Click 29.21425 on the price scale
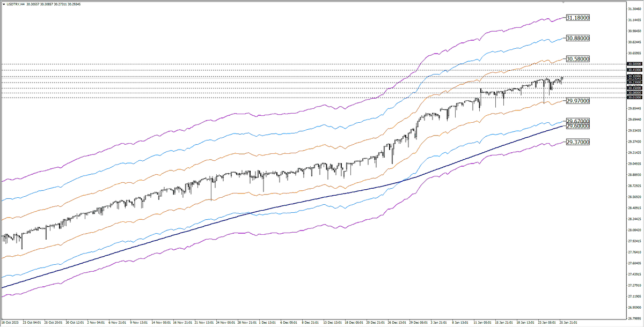This screenshot has width=644, height=327. tap(635, 152)
